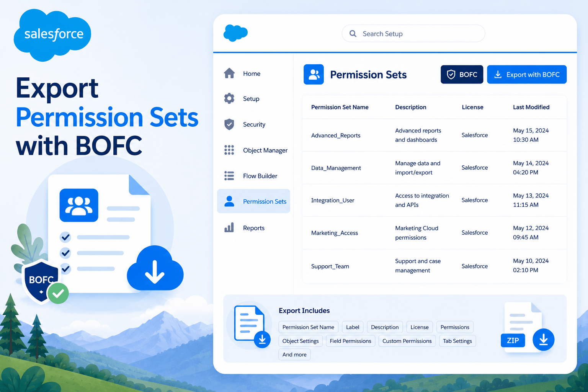Click "Marketing Cloud permissions" description
The height and width of the screenshot is (392, 588).
tap(416, 233)
